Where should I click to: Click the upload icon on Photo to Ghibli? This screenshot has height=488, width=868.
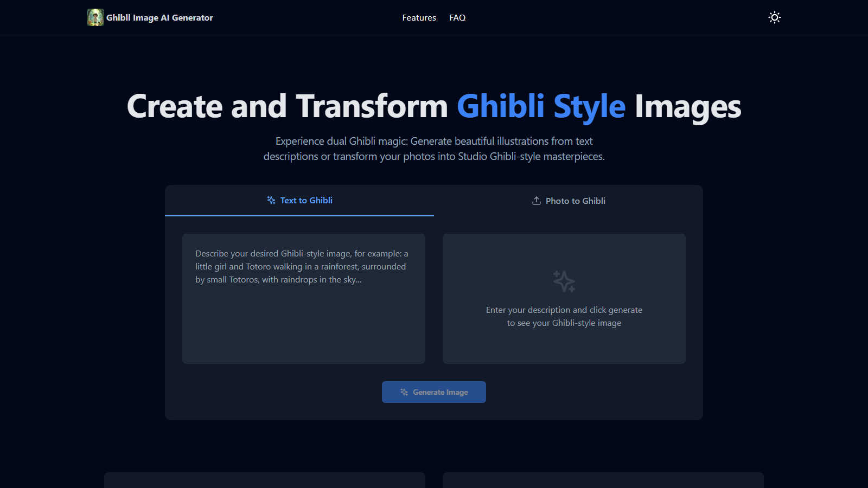pyautogui.click(x=537, y=201)
